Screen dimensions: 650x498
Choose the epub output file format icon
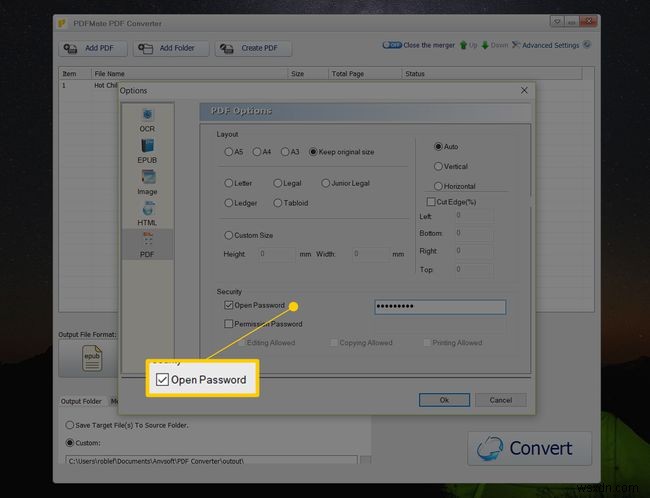pos(92,358)
